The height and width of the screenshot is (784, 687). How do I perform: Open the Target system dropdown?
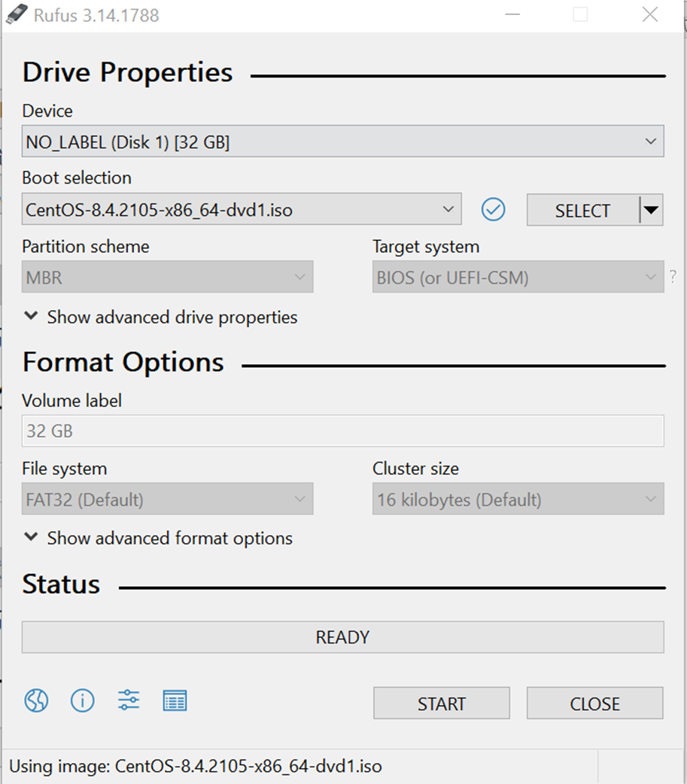(x=518, y=276)
